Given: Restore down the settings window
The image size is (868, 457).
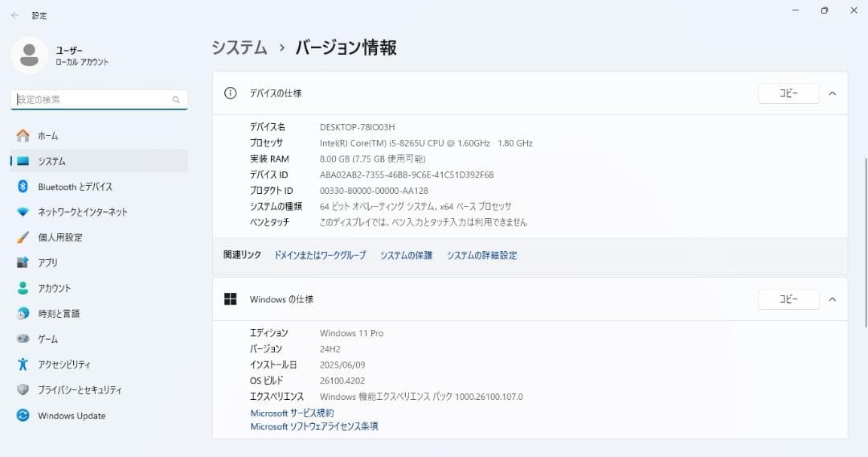Looking at the screenshot, I should point(825,10).
